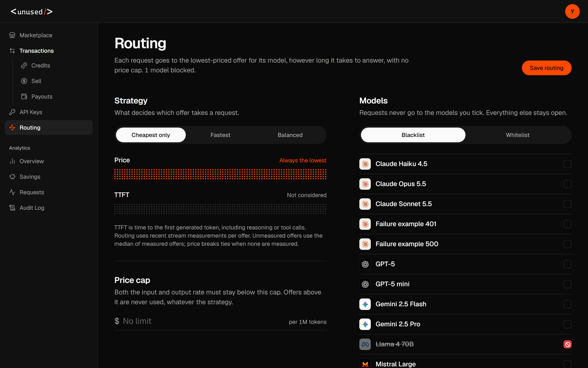Click the Transactions arrows icon
The height and width of the screenshot is (368, 588).
point(12,51)
